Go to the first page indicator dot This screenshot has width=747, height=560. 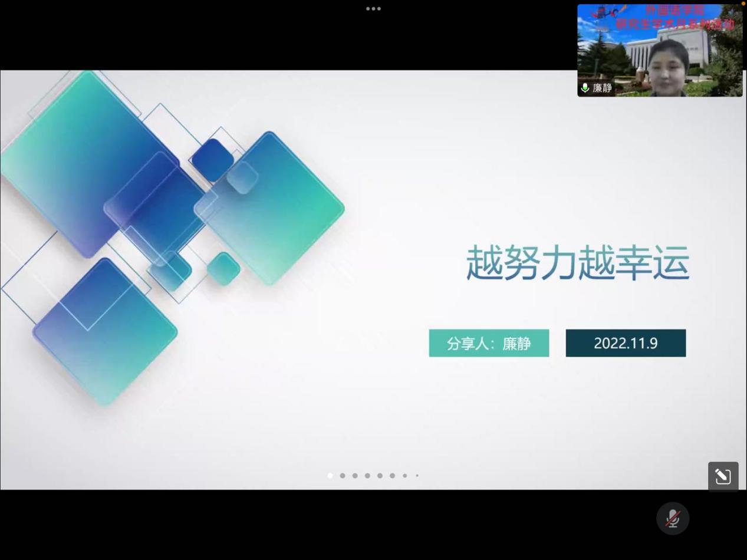tap(330, 476)
